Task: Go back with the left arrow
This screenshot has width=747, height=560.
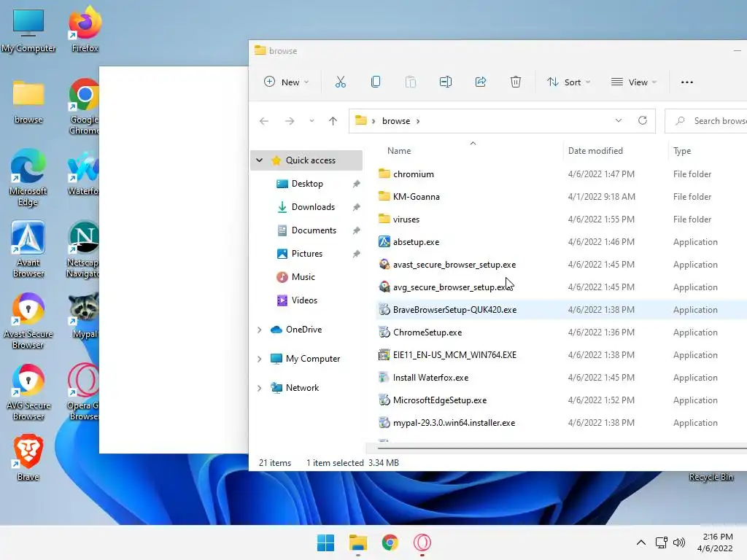Action: pyautogui.click(x=264, y=121)
